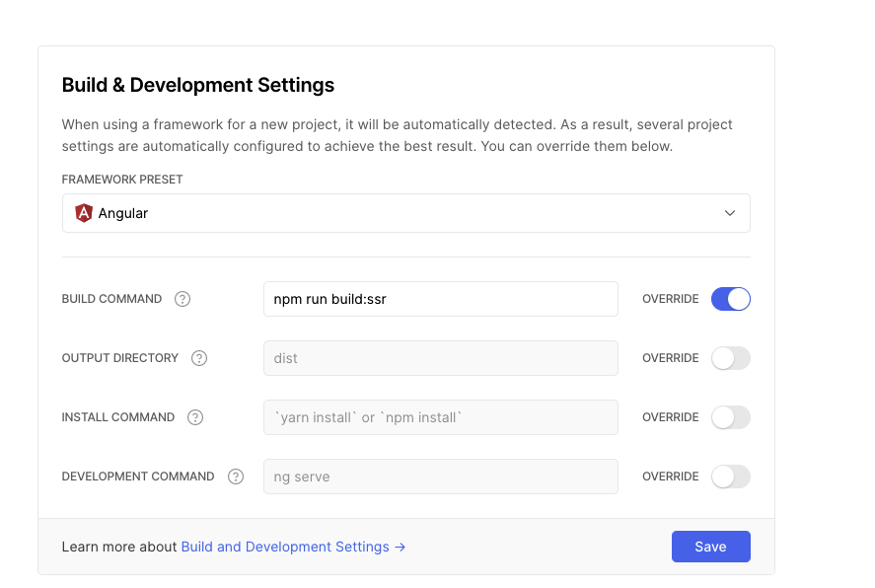Image resolution: width=875 pixels, height=588 pixels.
Task: Click the DEVELOPMENT COMMAND label
Action: tap(138, 477)
